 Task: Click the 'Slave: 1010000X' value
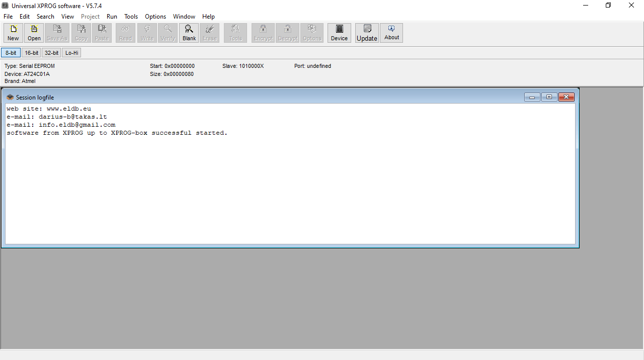(x=243, y=66)
